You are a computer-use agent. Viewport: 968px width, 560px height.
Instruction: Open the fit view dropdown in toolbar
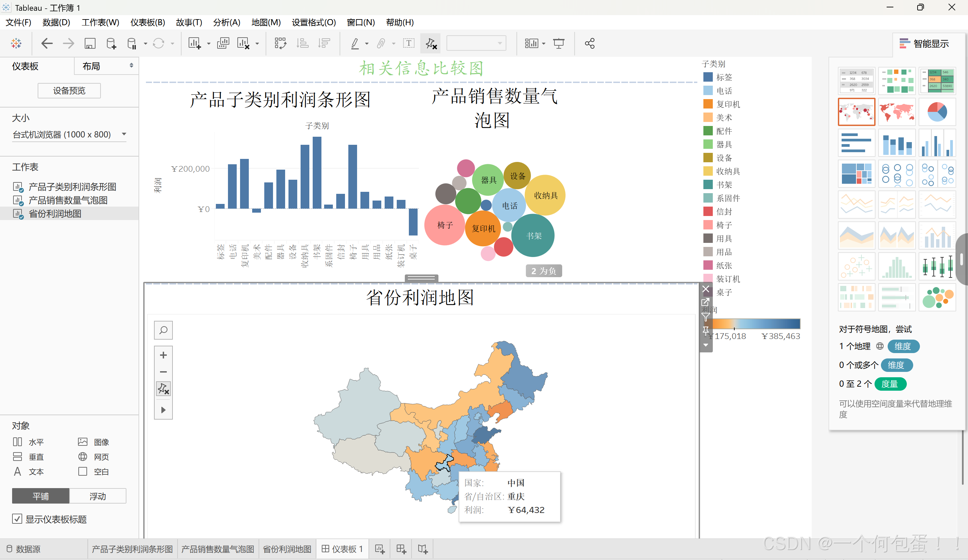pos(476,43)
